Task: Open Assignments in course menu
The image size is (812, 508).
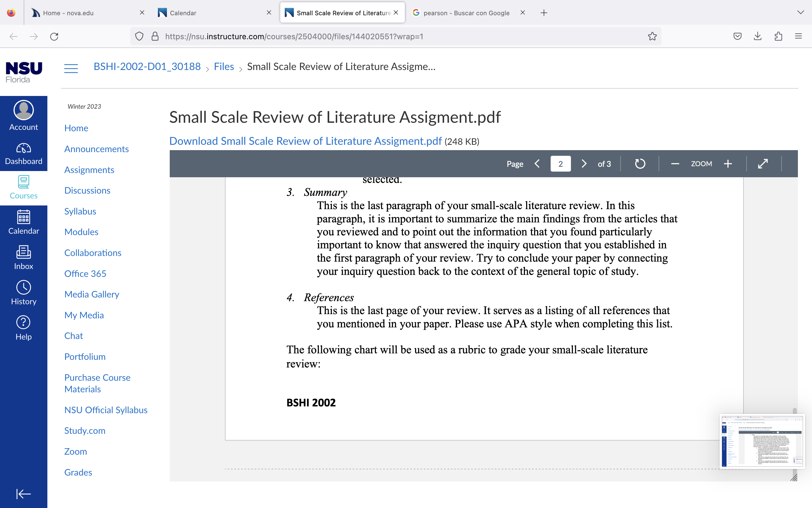Action: pyautogui.click(x=89, y=170)
